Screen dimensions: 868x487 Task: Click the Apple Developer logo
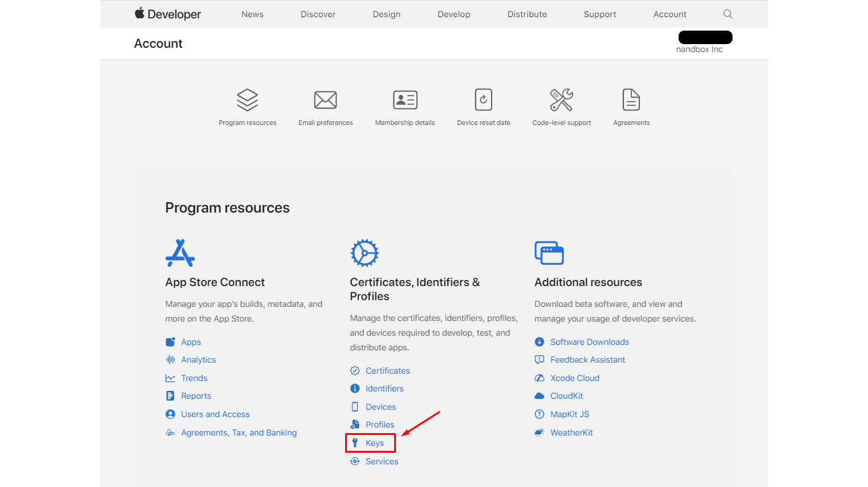[167, 13]
